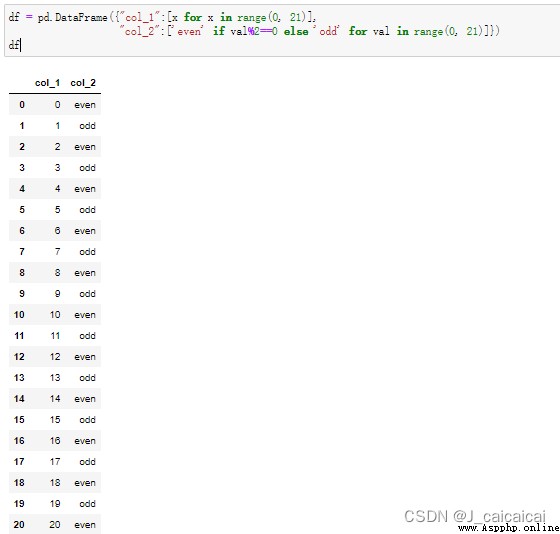This screenshot has width=560, height=534.
Task: Click row index 17 label
Action: click(19, 462)
